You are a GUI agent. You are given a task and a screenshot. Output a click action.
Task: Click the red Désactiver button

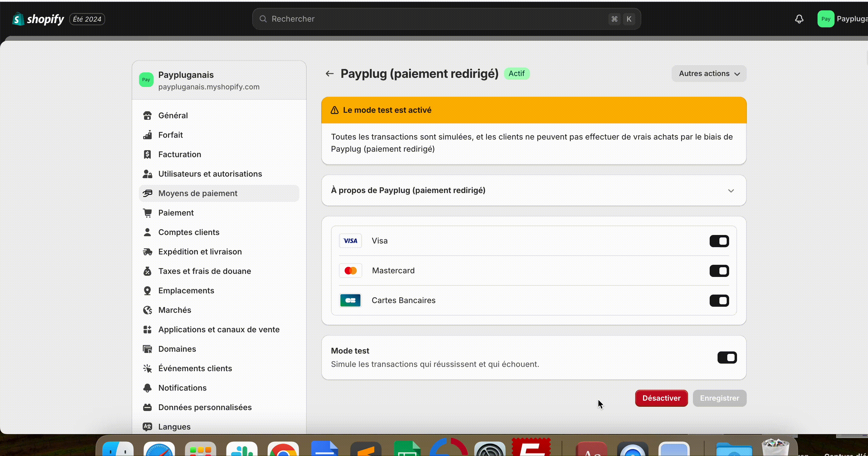(x=661, y=398)
